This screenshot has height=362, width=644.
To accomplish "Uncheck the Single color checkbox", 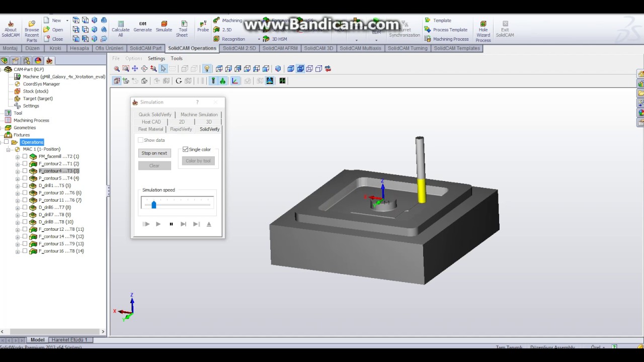I will pyautogui.click(x=186, y=149).
